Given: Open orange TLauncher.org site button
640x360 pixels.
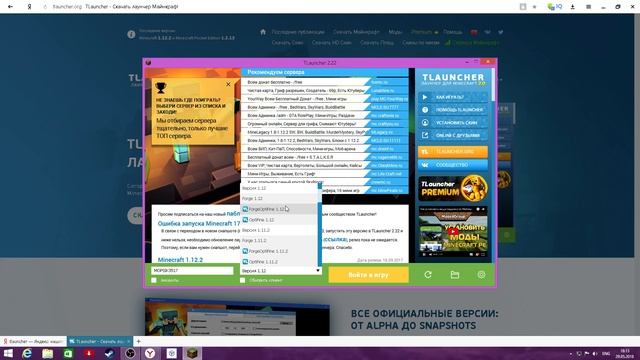Looking at the screenshot, I should (453, 152).
